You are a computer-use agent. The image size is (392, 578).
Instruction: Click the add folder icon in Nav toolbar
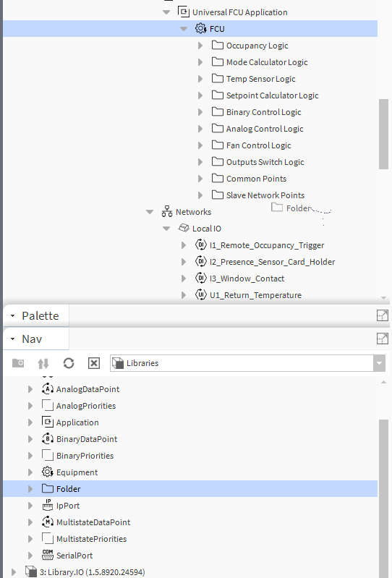[x=18, y=363]
